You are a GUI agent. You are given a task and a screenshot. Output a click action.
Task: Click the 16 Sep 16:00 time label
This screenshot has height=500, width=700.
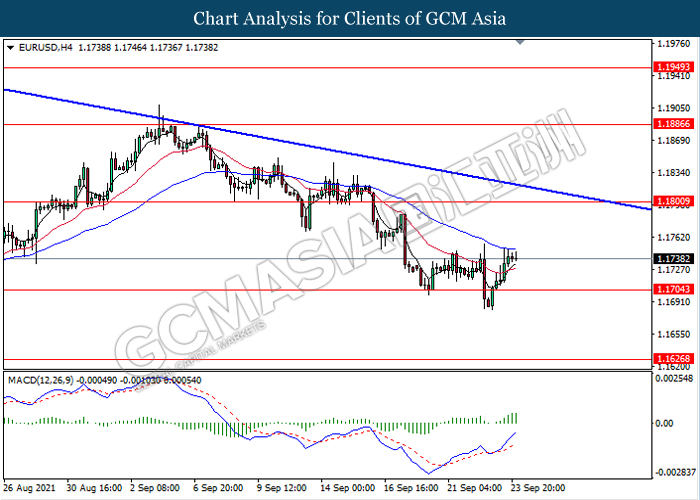(x=411, y=488)
